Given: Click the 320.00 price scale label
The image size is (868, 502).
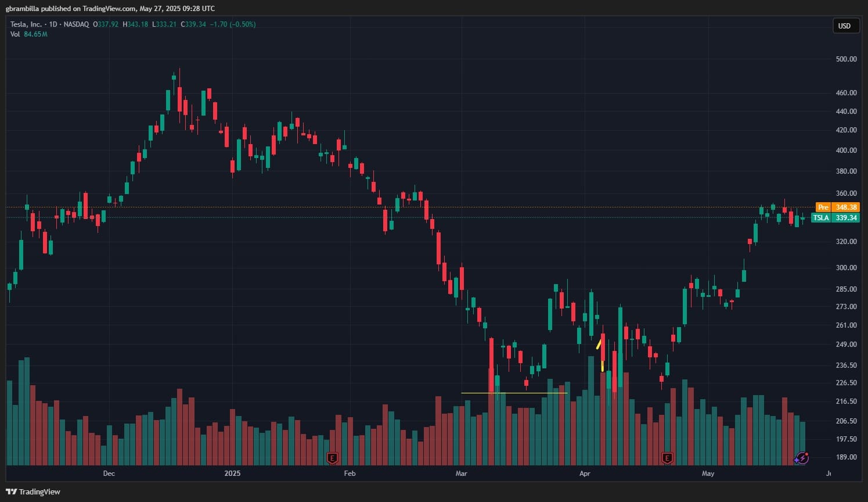Looking at the screenshot, I should click(x=846, y=242).
